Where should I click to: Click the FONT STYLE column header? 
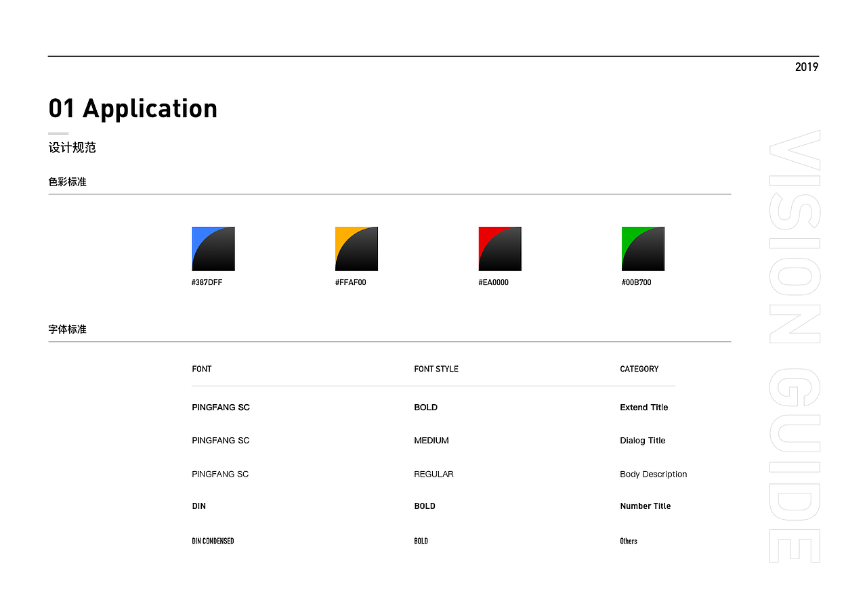coord(436,369)
